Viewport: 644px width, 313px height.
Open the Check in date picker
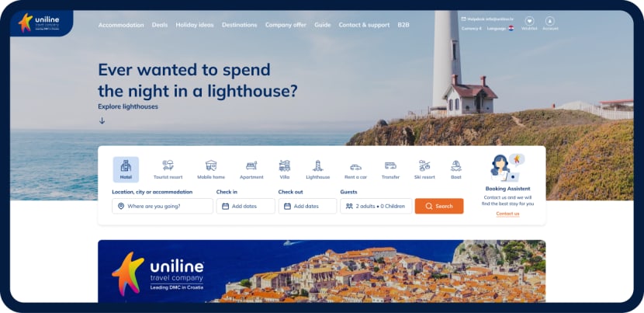[x=246, y=206]
